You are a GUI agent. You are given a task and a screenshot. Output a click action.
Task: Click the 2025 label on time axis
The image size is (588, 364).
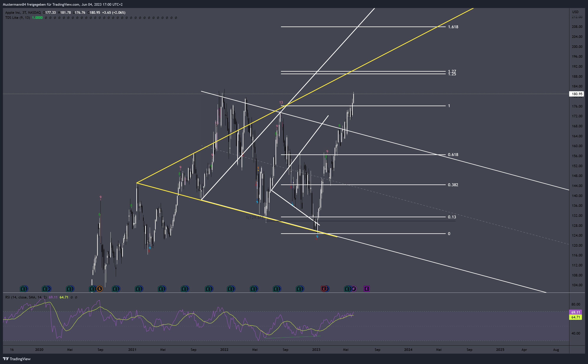[500, 349]
